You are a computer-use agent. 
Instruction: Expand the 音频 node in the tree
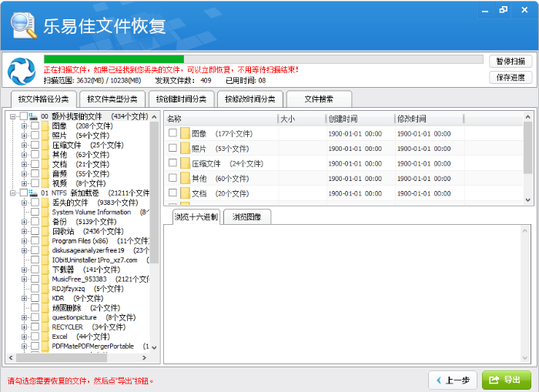(x=25, y=174)
